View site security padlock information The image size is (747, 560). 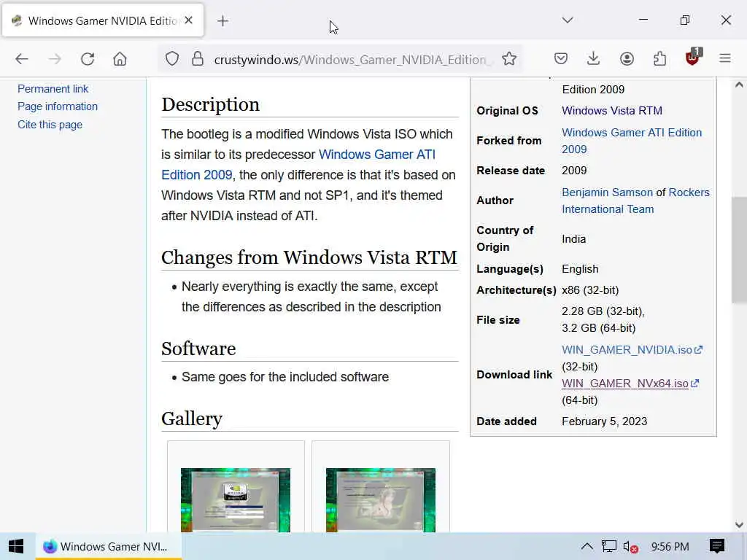[x=198, y=59]
